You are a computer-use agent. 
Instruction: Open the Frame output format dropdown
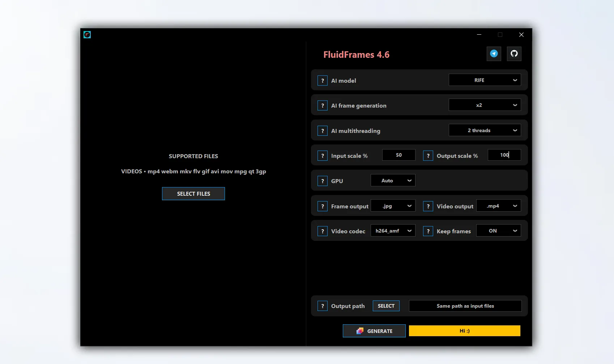(393, 205)
